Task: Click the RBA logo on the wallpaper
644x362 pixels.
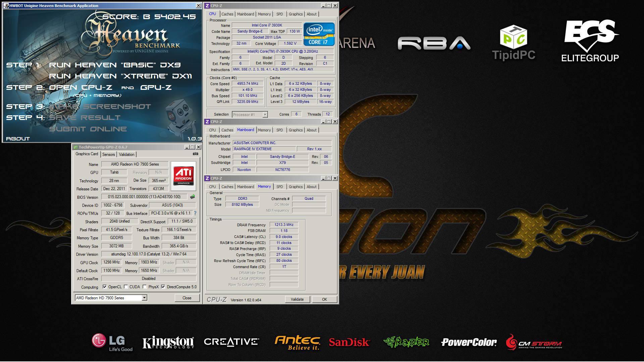Action: click(434, 43)
